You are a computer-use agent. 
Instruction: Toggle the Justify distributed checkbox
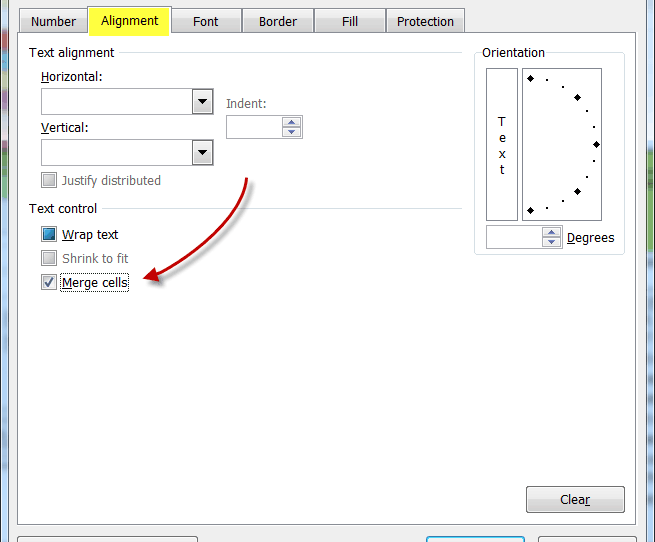[49, 180]
